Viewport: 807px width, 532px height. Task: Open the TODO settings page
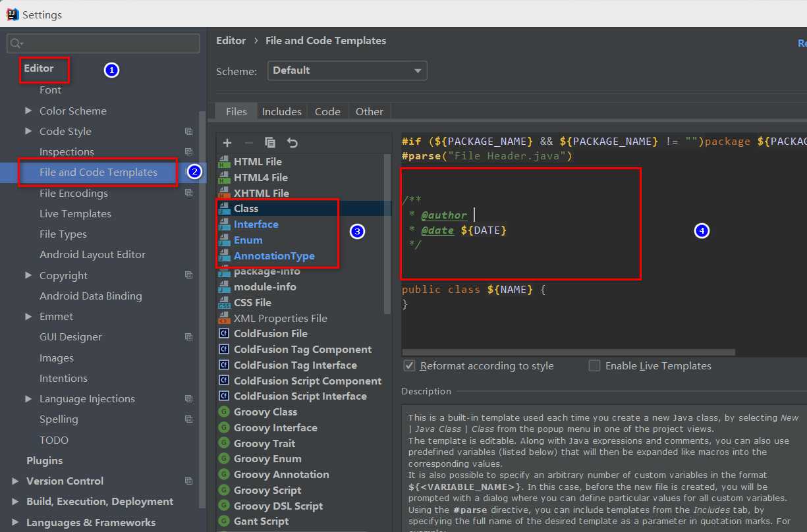[x=54, y=440]
